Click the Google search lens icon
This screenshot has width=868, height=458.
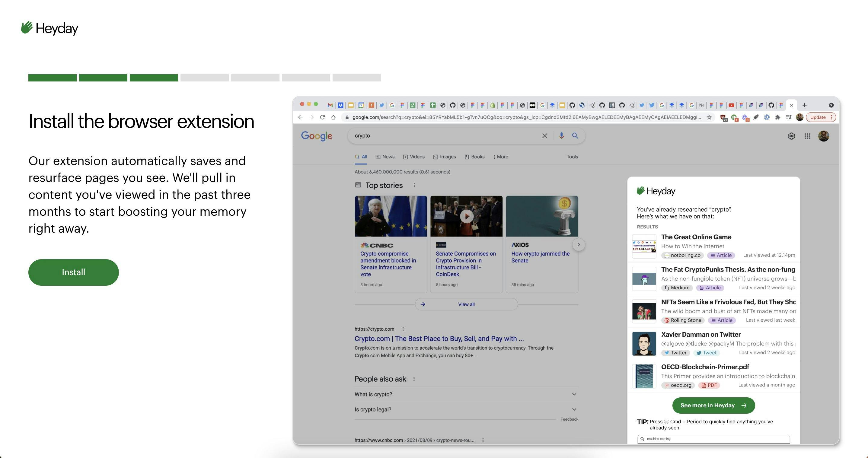(x=576, y=135)
